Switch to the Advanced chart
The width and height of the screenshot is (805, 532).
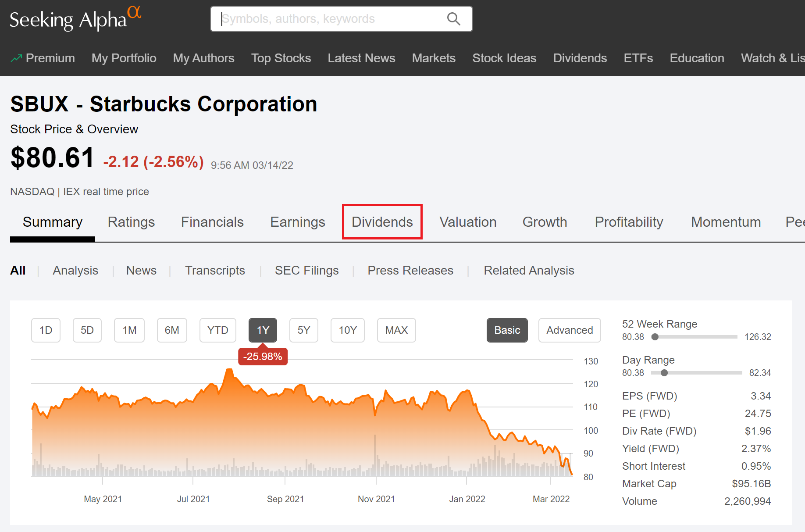(570, 330)
